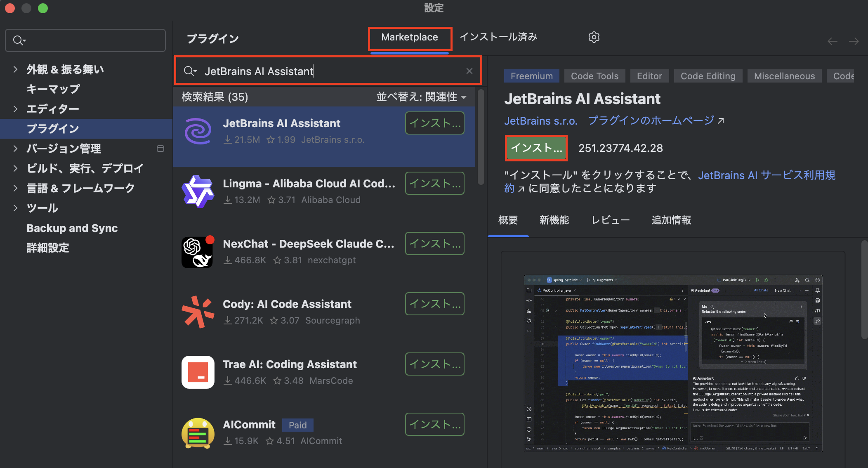This screenshot has width=868, height=468.
Task: Focus the settings sidebar search field
Action: click(85, 40)
